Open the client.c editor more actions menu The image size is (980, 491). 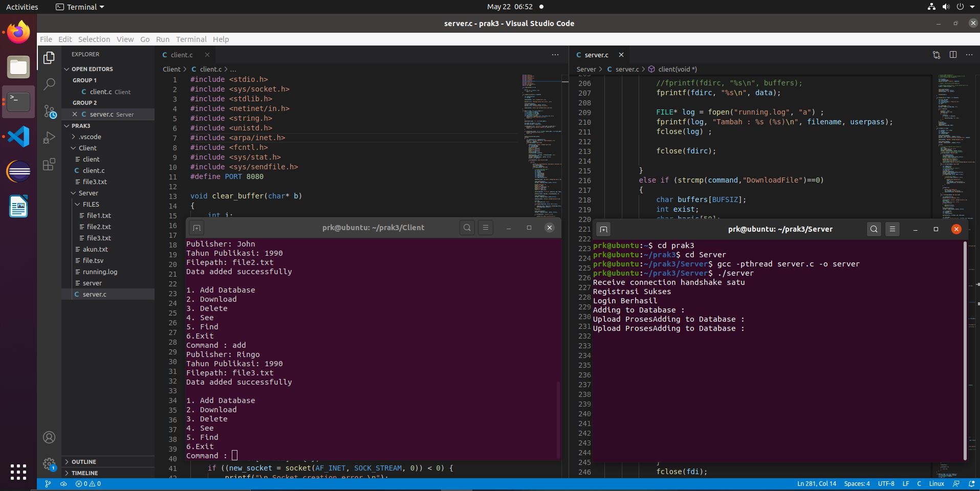(x=555, y=55)
